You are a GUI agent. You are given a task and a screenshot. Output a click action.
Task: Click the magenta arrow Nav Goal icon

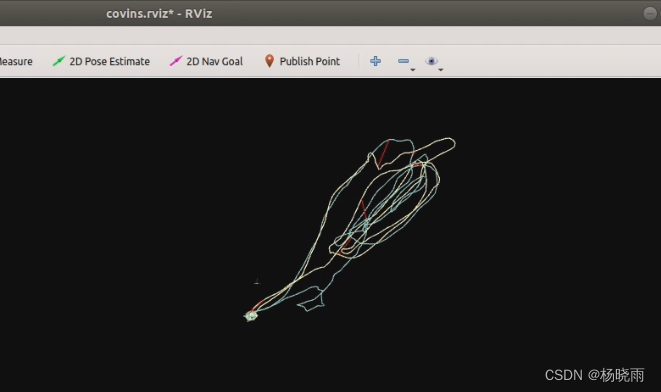click(x=175, y=61)
